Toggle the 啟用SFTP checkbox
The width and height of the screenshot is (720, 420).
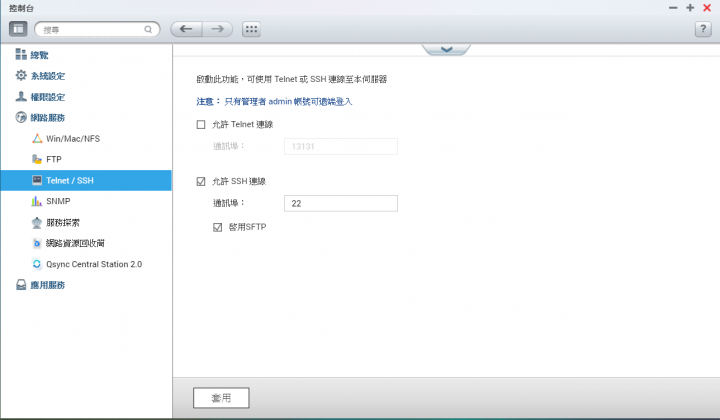tap(218, 227)
